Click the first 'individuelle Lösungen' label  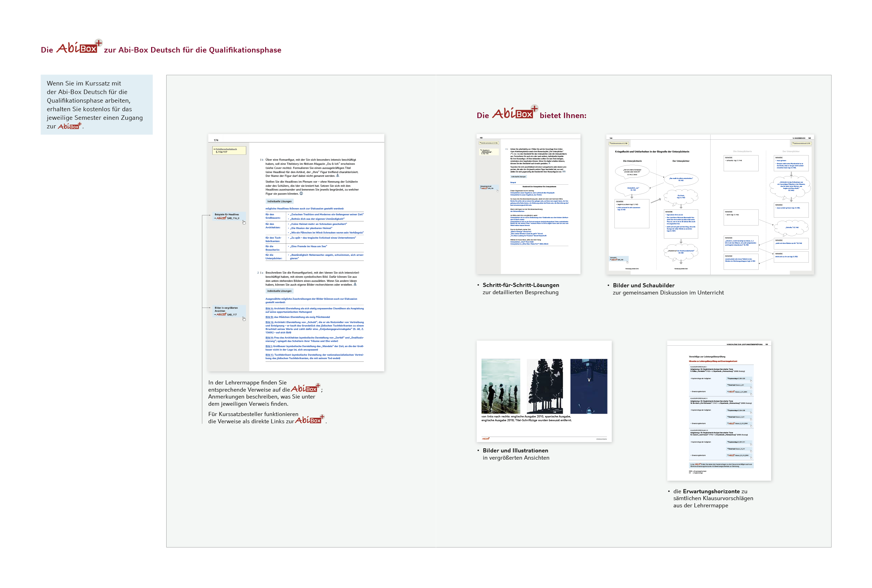tap(279, 201)
